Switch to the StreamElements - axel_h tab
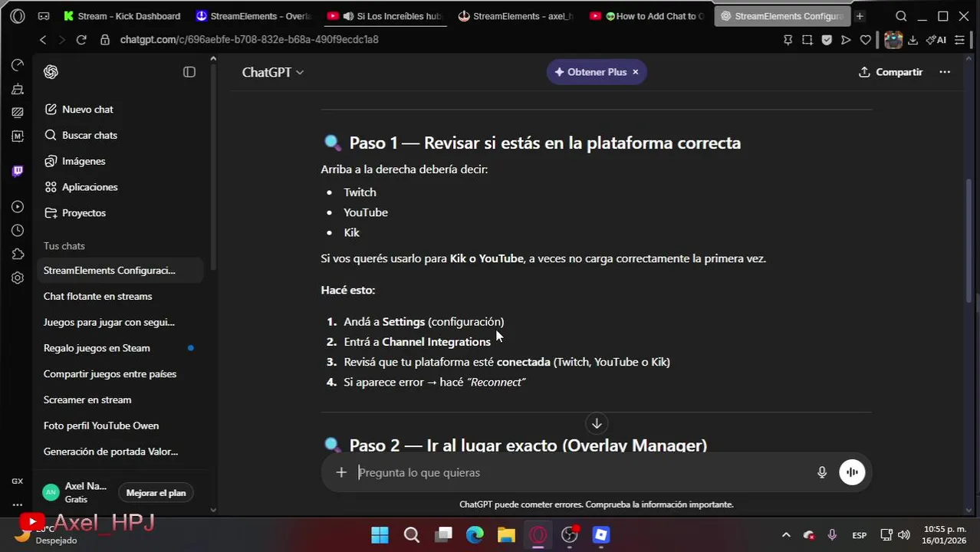The height and width of the screenshot is (552, 980). (515, 16)
